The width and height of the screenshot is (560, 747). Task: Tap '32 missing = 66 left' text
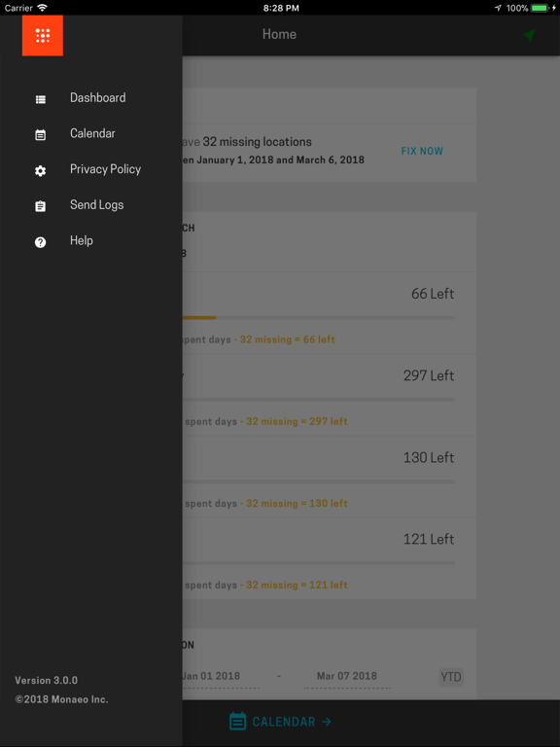point(287,339)
